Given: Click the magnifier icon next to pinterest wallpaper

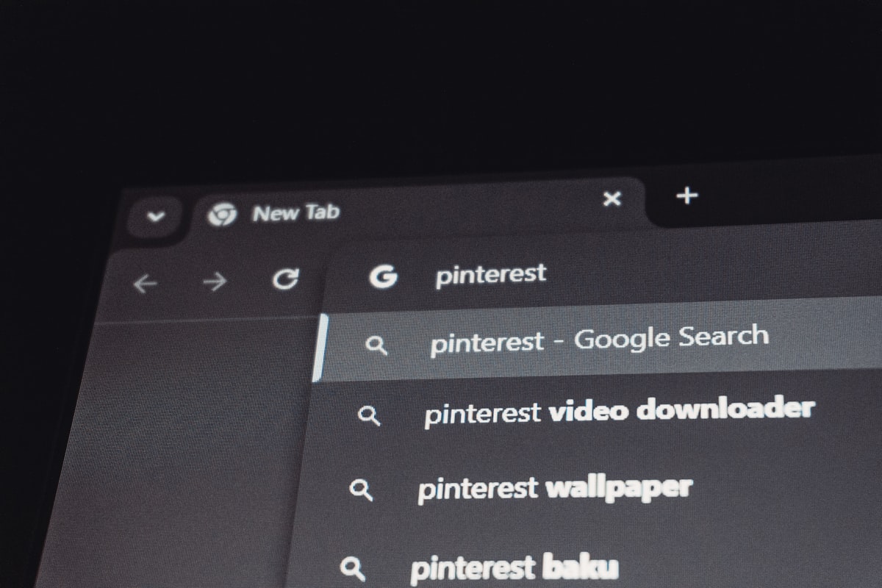Looking at the screenshot, I should (361, 490).
